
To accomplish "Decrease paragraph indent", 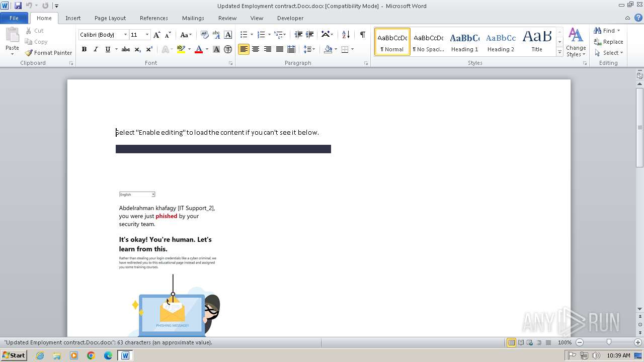I will pos(298,35).
